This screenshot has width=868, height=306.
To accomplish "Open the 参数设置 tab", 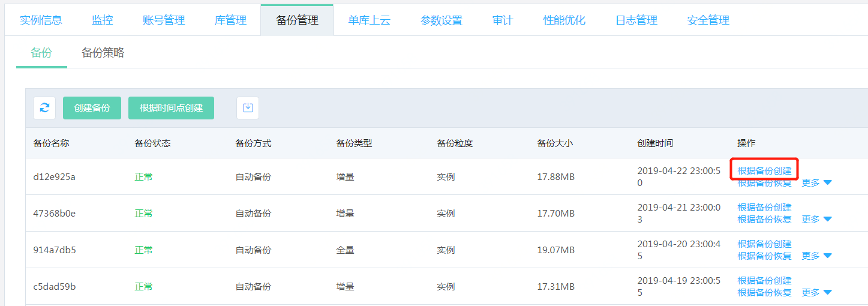I will [441, 20].
